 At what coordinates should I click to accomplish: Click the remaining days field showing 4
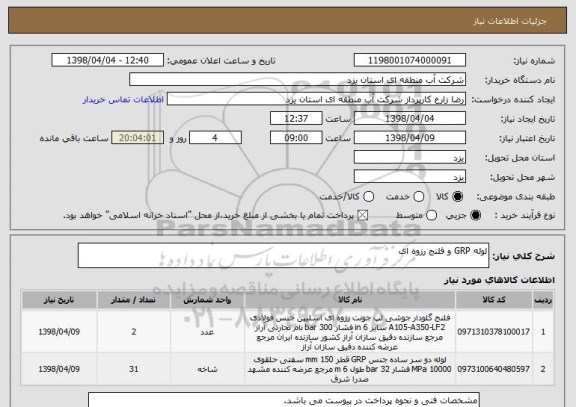(x=215, y=138)
